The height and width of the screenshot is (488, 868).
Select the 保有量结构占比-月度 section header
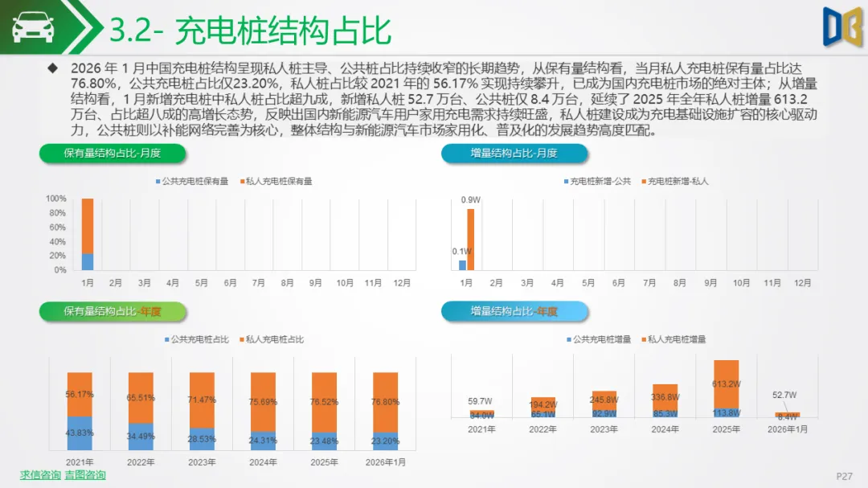112,154
